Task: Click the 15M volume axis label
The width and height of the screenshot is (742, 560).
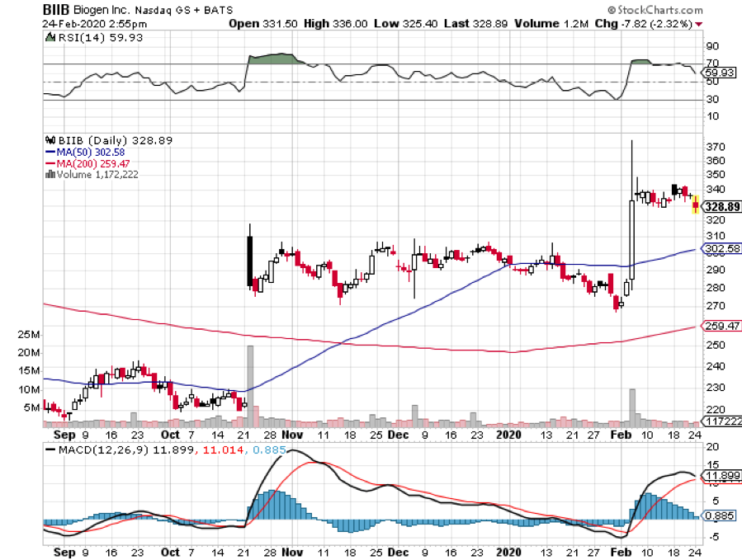Action: (x=29, y=371)
